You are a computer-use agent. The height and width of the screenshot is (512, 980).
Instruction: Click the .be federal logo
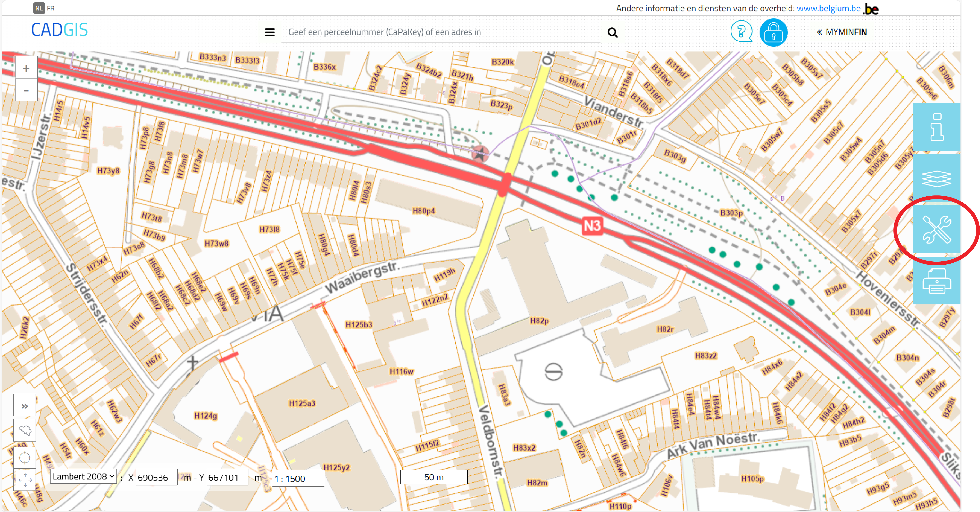coord(871,9)
